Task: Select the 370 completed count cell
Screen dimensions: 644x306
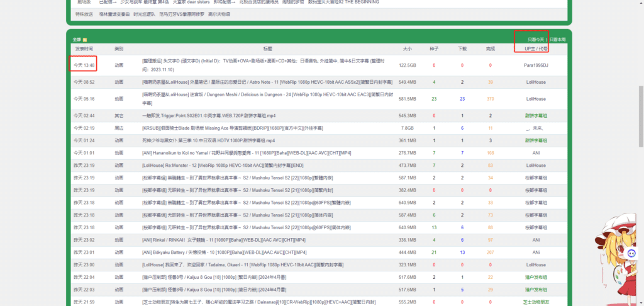Action: [x=491, y=99]
